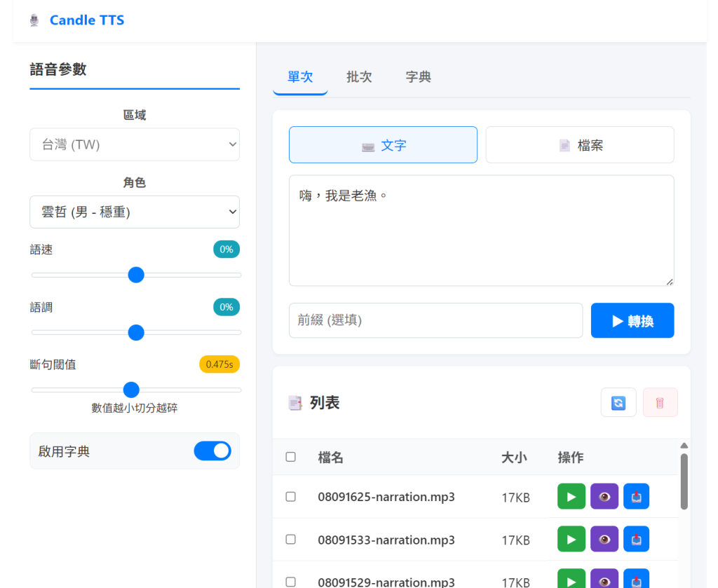Click the 語音參數 panel heading
The height and width of the screenshot is (588, 718).
coord(58,69)
